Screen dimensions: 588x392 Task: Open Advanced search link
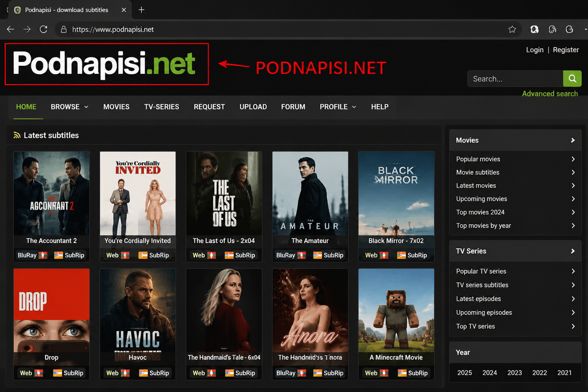click(x=550, y=94)
